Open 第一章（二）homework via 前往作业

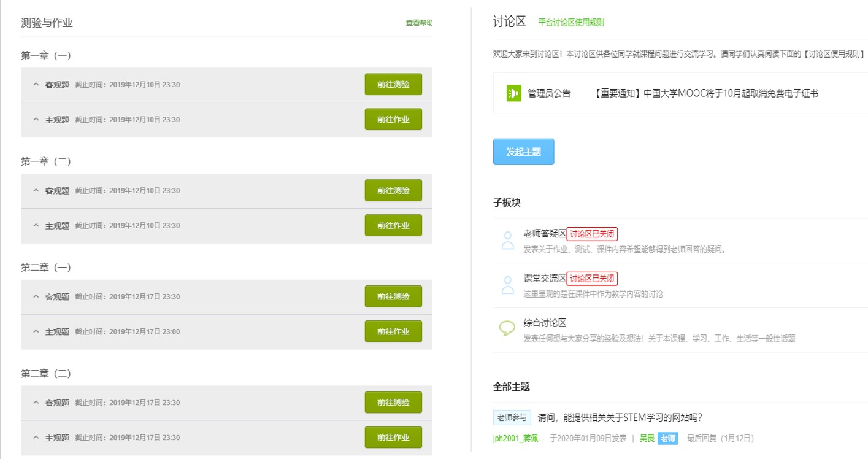[393, 226]
